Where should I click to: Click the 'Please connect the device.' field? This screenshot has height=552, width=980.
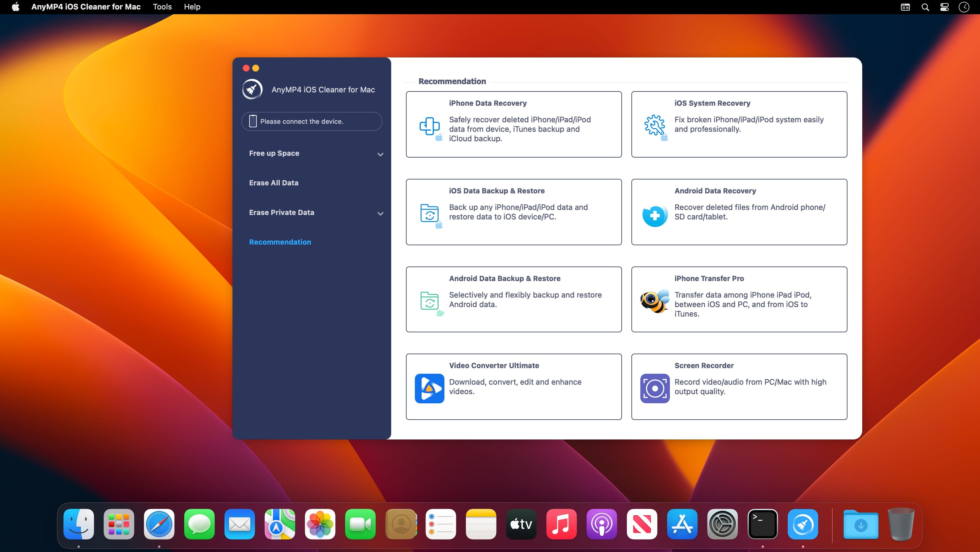(312, 121)
